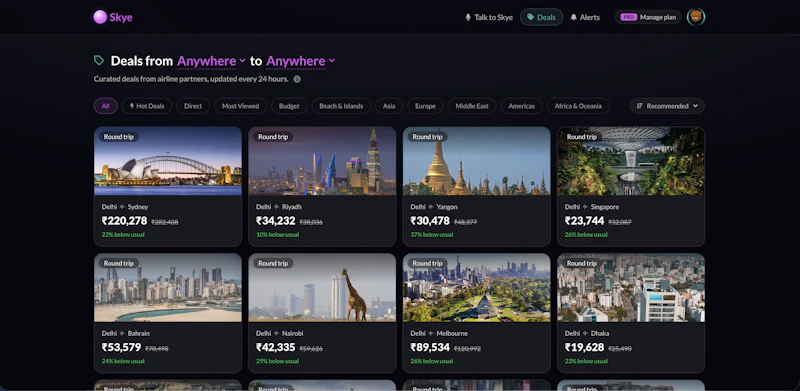Screen dimensions: 800x391
Task: Click the microphone icon beside Talk to Skye
Action: (468, 17)
